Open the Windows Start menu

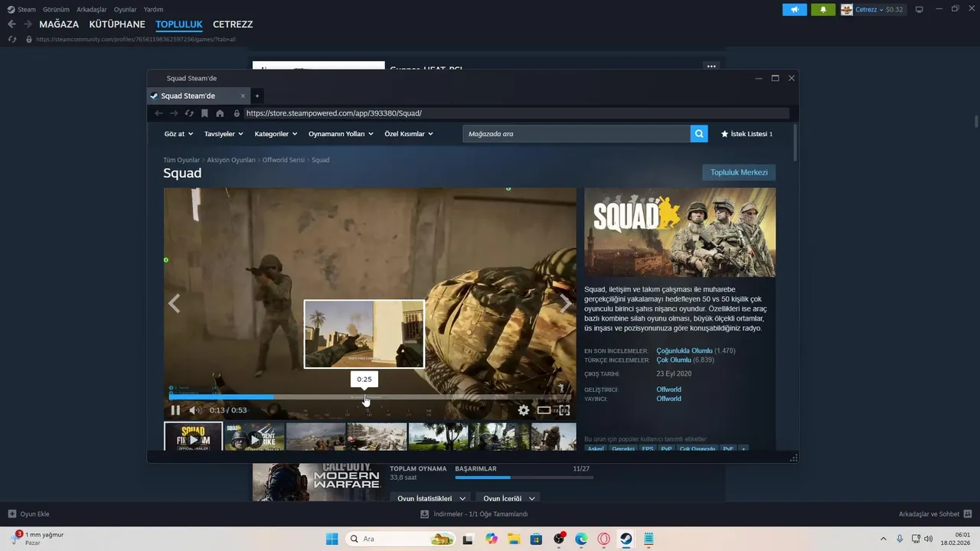click(332, 539)
